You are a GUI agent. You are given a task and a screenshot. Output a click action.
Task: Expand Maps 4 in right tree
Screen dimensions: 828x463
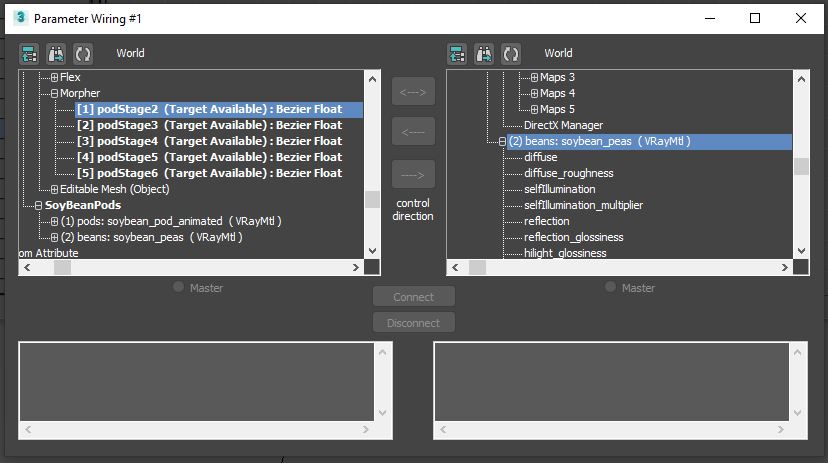[x=534, y=93]
